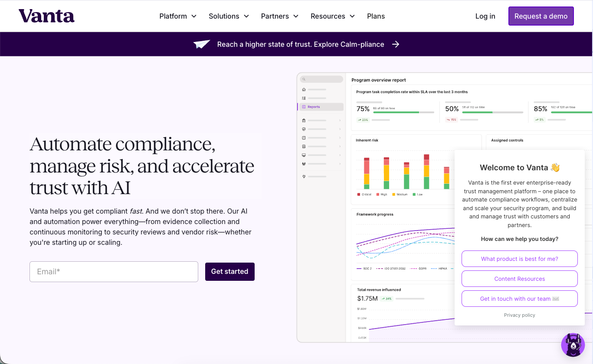This screenshot has width=593, height=364.
Task: Click the Welcome to Vanta chat heading
Action: [520, 168]
